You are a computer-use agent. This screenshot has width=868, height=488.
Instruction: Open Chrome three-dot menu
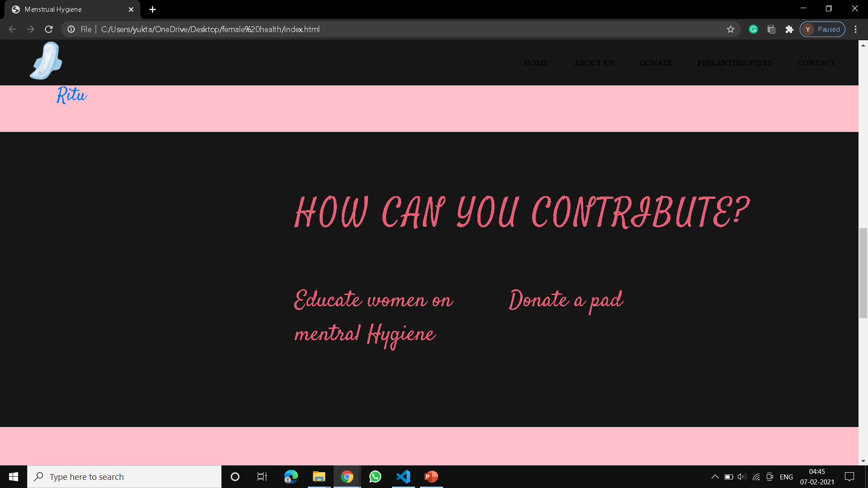(x=855, y=29)
